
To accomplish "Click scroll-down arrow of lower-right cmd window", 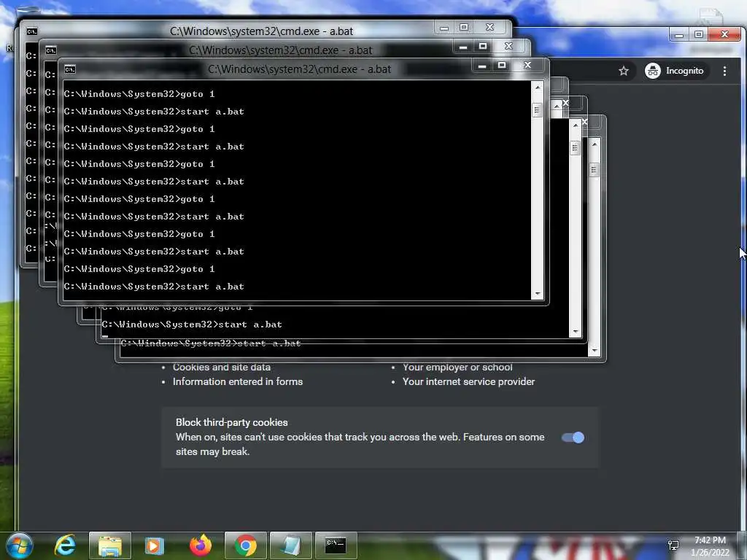I will coord(594,351).
